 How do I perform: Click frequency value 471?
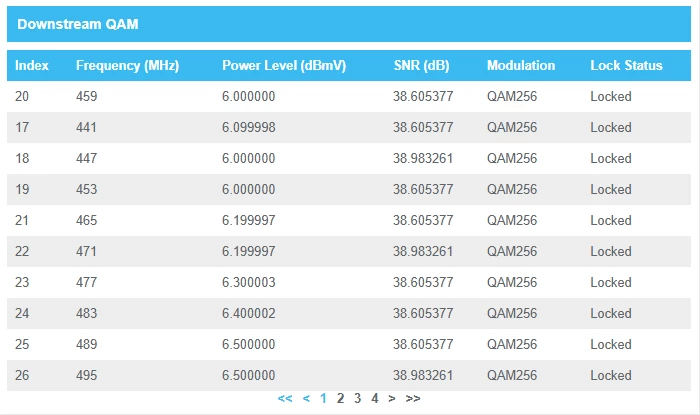(86, 251)
